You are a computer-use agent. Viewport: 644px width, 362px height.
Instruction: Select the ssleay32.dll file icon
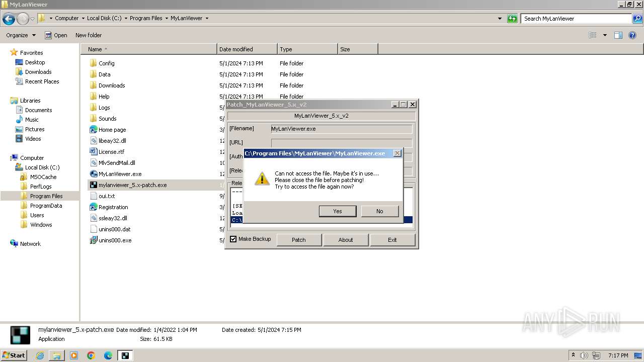[x=93, y=218]
